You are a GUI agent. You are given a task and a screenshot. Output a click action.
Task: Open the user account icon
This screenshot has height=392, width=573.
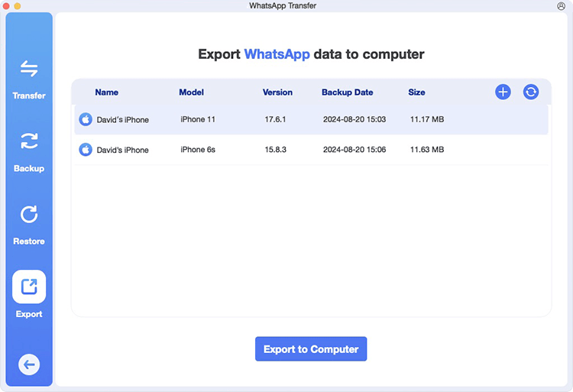[x=561, y=6]
